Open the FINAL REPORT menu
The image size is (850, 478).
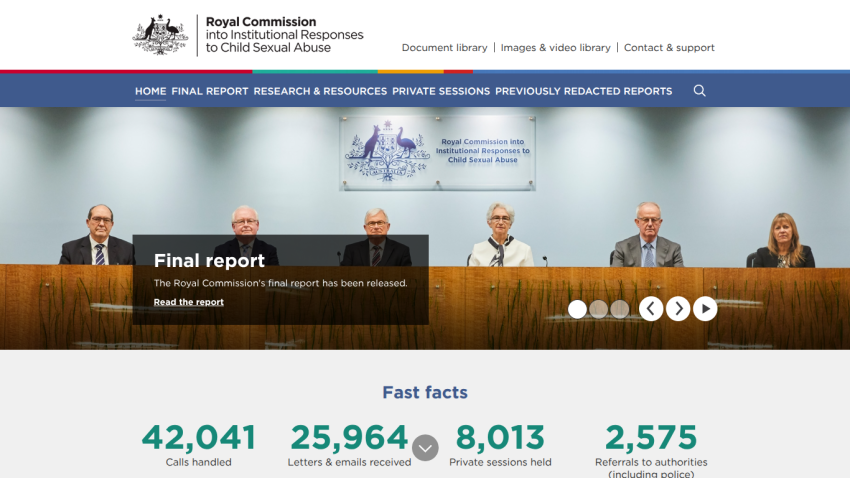click(x=210, y=91)
